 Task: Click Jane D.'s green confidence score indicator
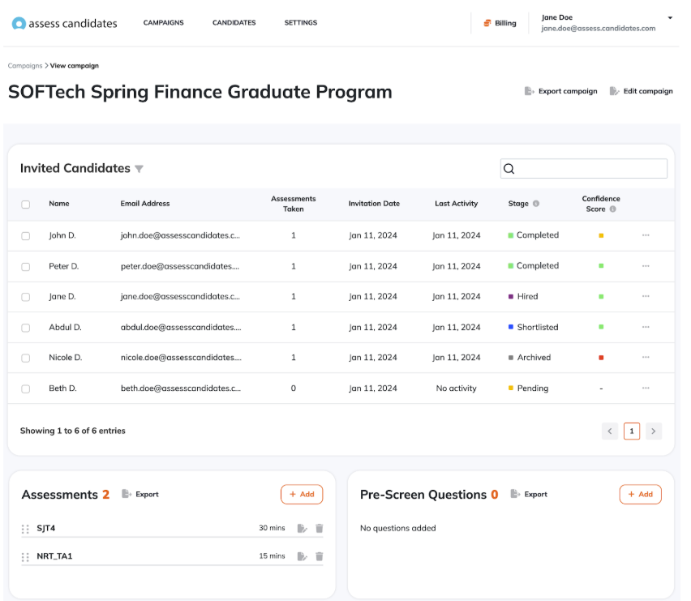601,297
